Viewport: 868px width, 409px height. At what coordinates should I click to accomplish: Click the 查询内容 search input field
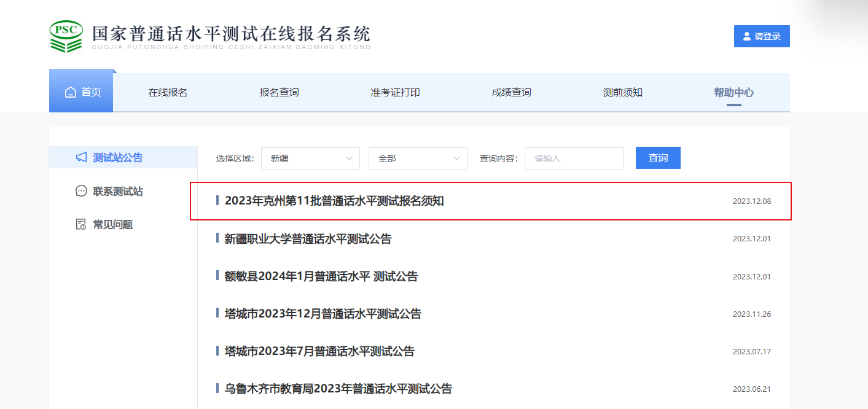click(574, 158)
